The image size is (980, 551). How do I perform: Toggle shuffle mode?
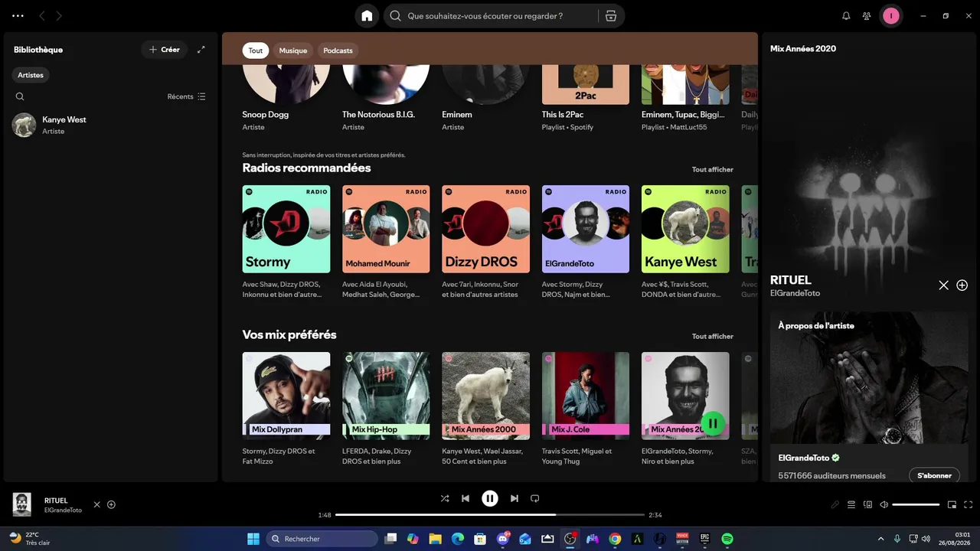tap(445, 498)
